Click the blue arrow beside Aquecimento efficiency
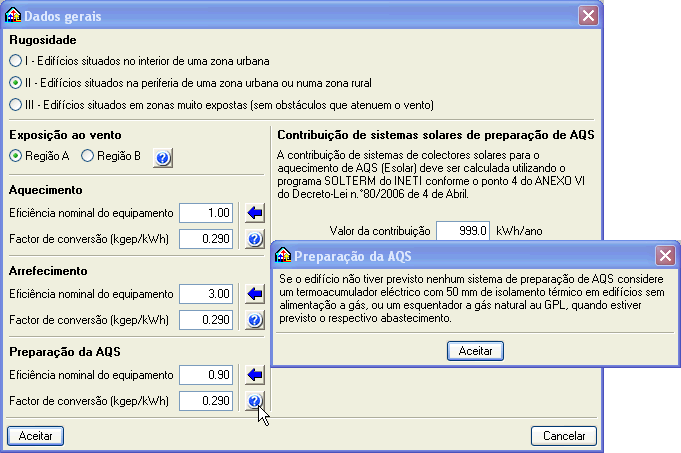681x453 pixels. [x=254, y=213]
